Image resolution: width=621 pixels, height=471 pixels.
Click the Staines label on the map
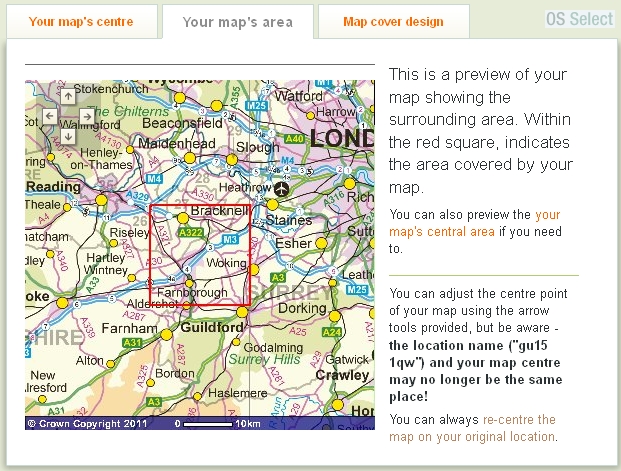tap(289, 220)
